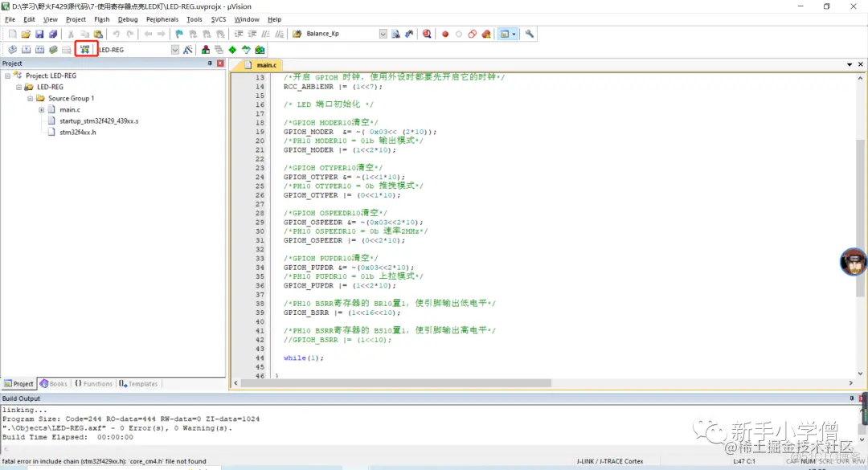Start the debug session with the magnifier icon

[x=427, y=34]
